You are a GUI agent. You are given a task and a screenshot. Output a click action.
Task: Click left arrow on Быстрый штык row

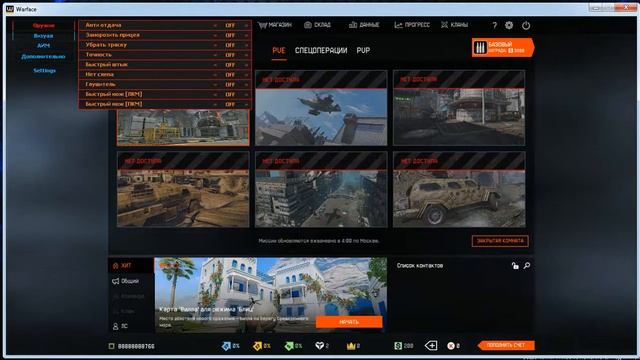click(215, 64)
